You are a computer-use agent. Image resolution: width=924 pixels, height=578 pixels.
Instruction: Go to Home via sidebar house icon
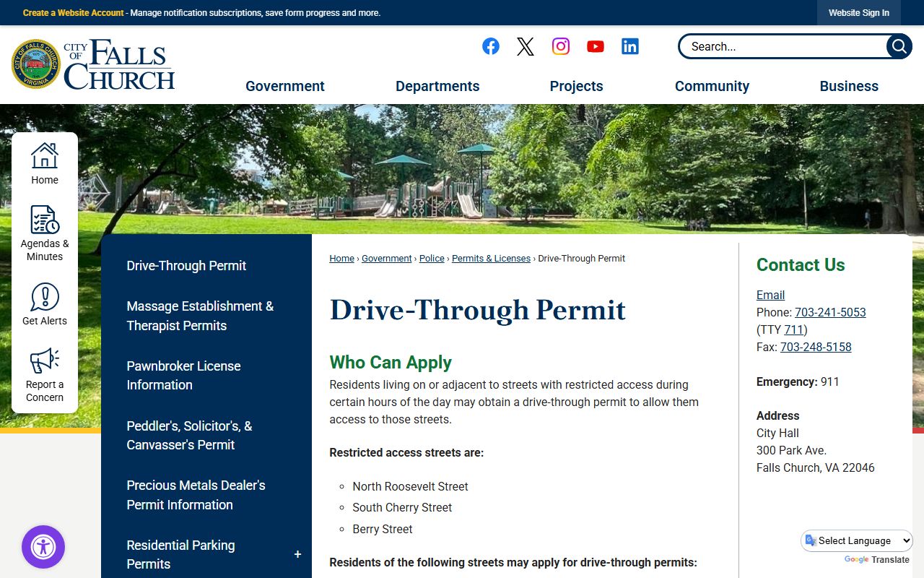[45, 163]
